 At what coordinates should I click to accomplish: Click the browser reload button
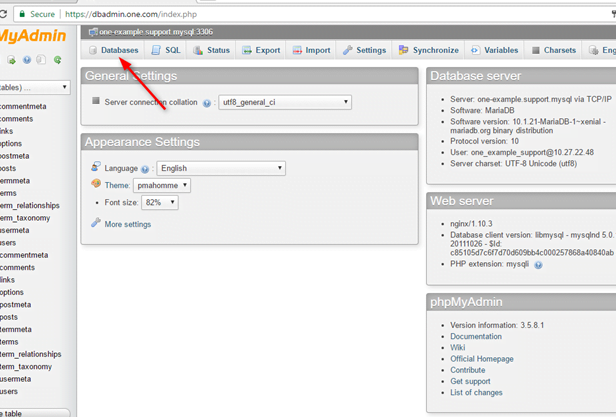(3, 14)
